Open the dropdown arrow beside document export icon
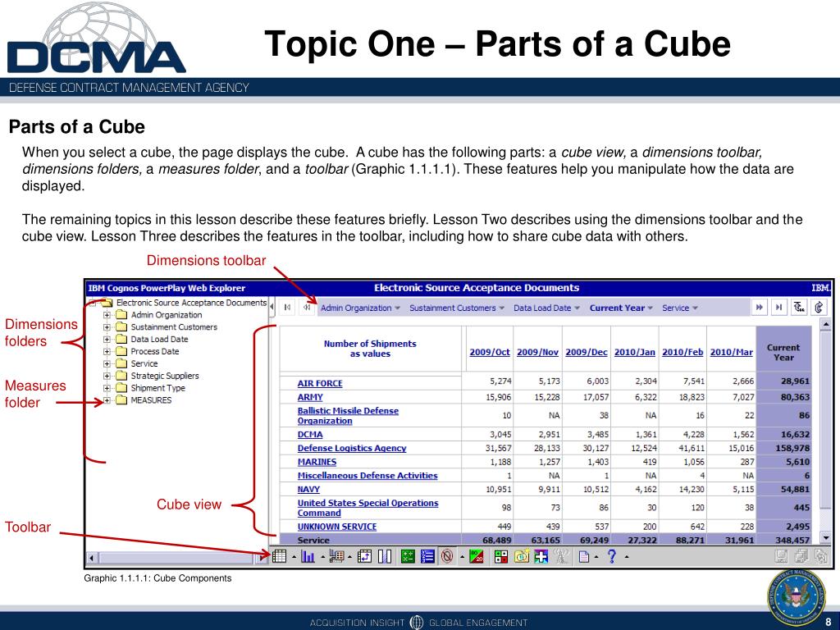840x630 pixels. click(x=596, y=557)
